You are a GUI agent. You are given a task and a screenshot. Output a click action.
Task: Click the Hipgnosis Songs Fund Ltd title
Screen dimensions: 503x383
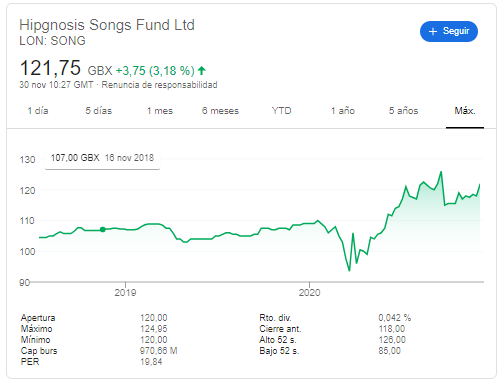[107, 25]
